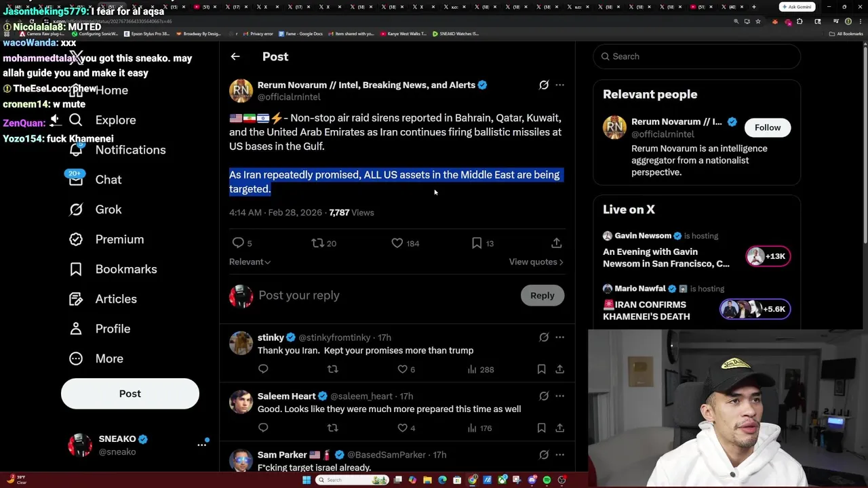Screen dimensions: 868x488
Task: Open Chat in the sidebar
Action: (x=96, y=180)
